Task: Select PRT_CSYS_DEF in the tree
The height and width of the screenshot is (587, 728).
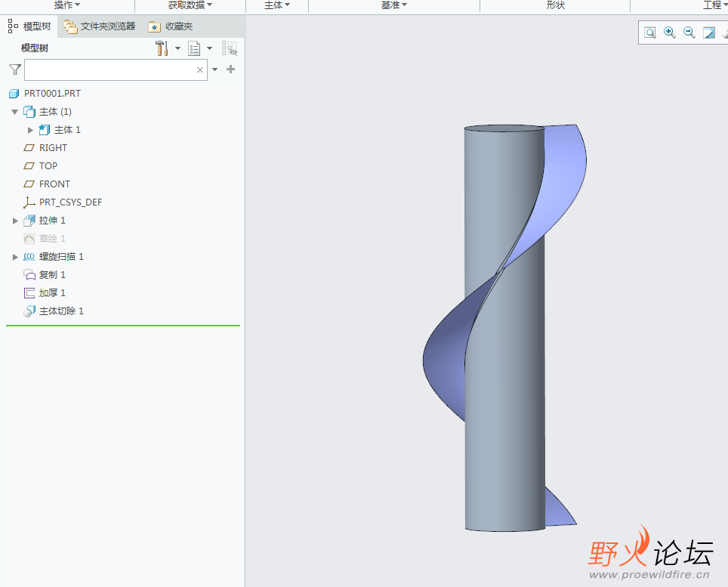Action: 70,202
